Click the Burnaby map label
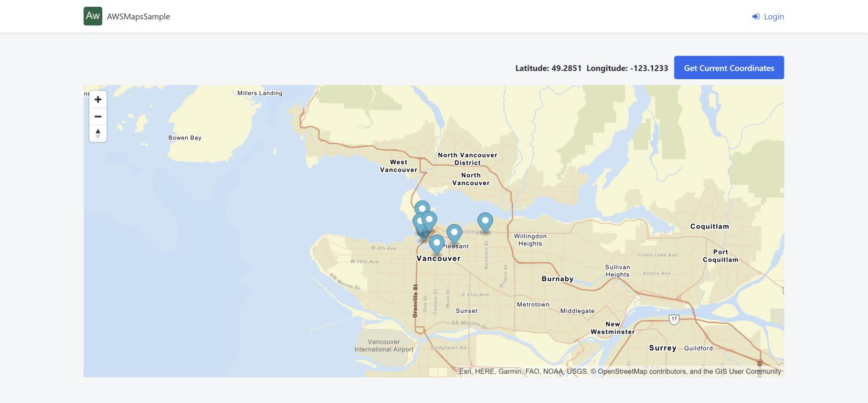Viewport: 868px width, 403px height. click(557, 279)
